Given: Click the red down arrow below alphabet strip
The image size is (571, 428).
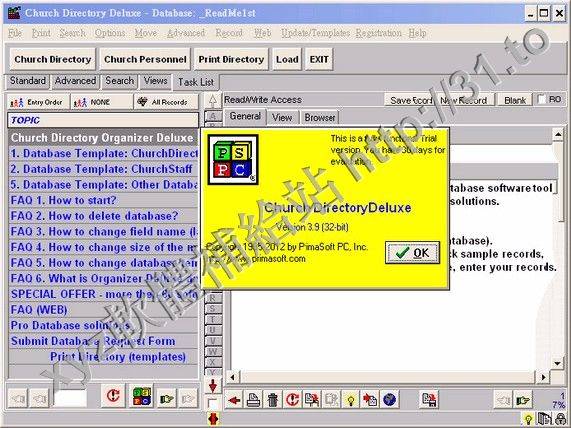Looking at the screenshot, I should 213,386.
